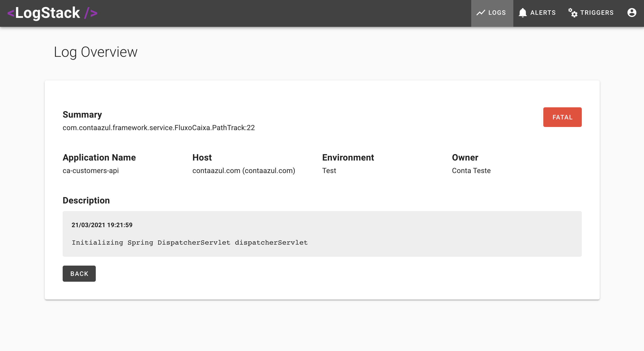Open the user profile icon

(631, 12)
